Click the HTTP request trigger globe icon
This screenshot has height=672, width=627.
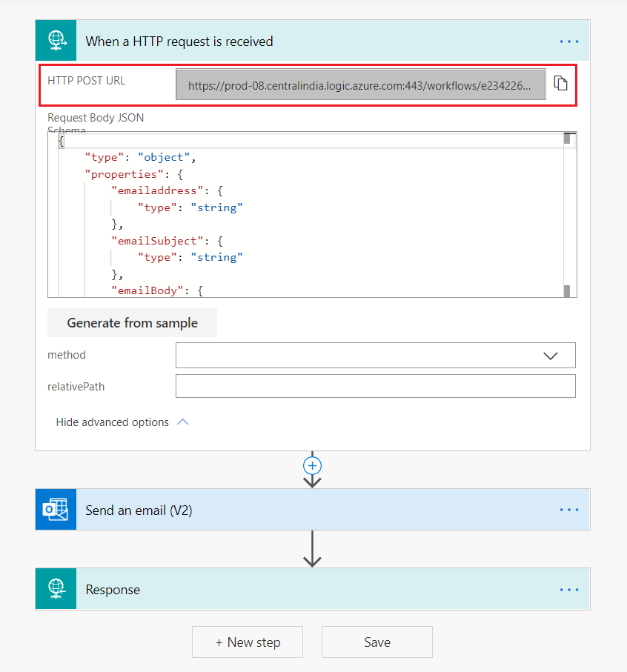pyautogui.click(x=56, y=41)
